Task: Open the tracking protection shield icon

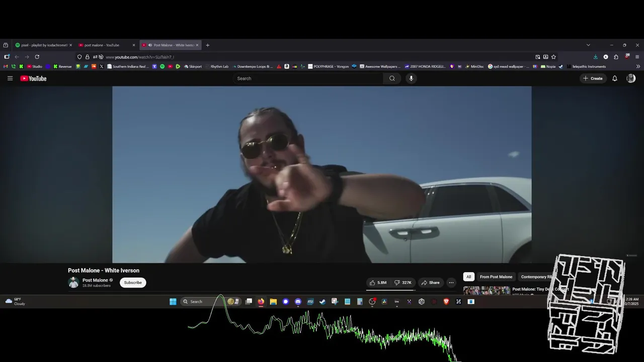Action: pyautogui.click(x=79, y=57)
